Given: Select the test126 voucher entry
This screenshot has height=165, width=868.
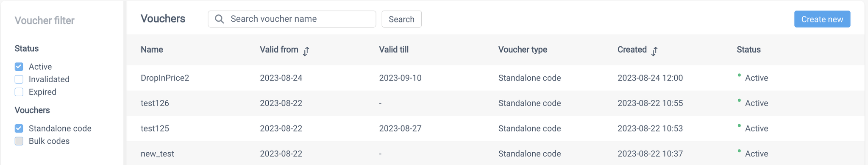Looking at the screenshot, I should point(495,103).
